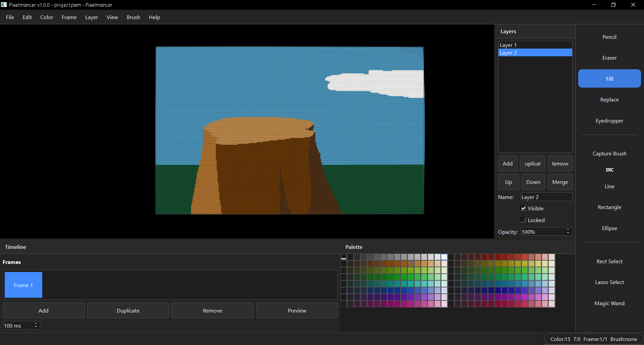Image resolution: width=644 pixels, height=345 pixels.
Task: Open the Brush menu
Action: click(133, 17)
